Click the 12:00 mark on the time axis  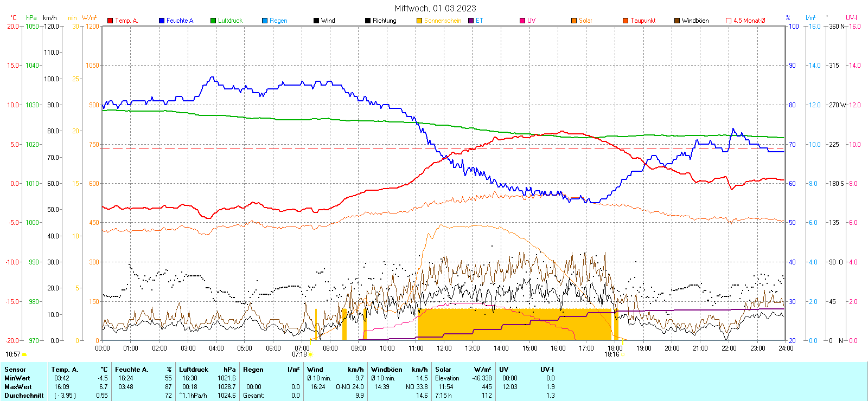[444, 348]
